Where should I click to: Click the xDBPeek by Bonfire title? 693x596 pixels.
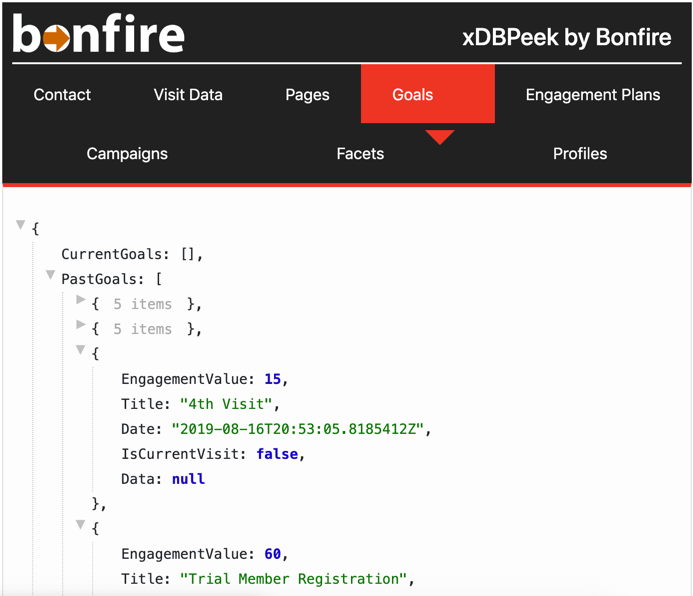(567, 37)
